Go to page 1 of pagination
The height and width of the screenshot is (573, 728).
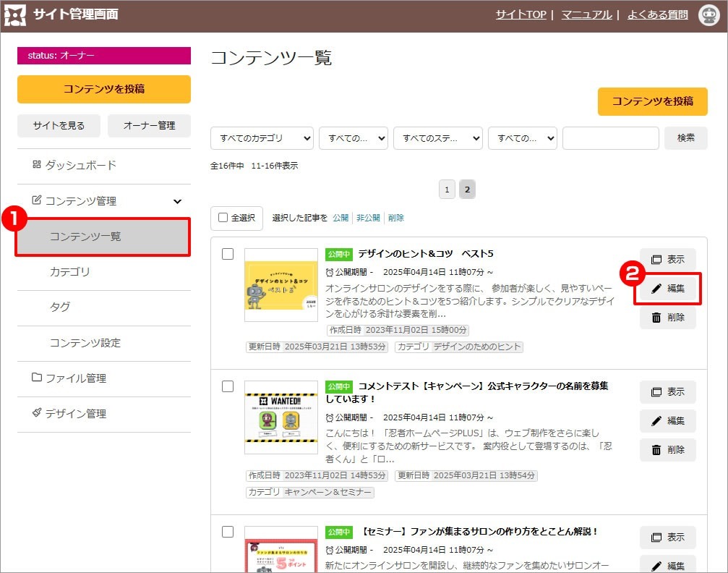point(447,190)
